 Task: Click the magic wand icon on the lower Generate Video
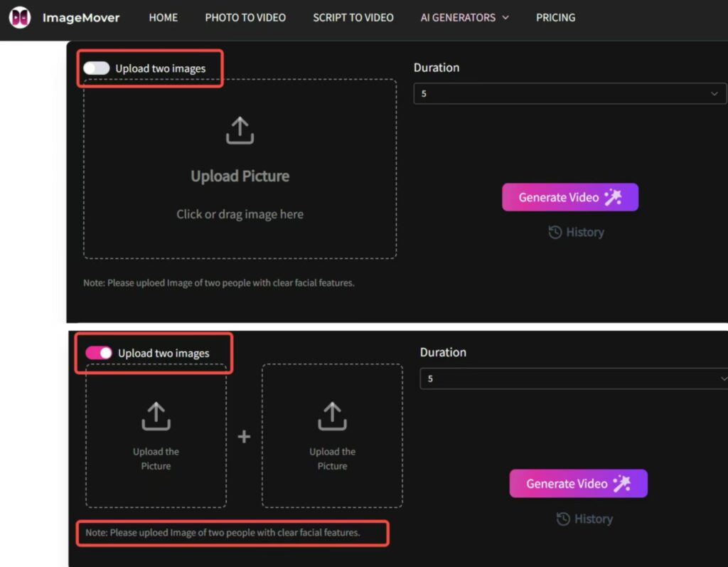click(x=621, y=483)
